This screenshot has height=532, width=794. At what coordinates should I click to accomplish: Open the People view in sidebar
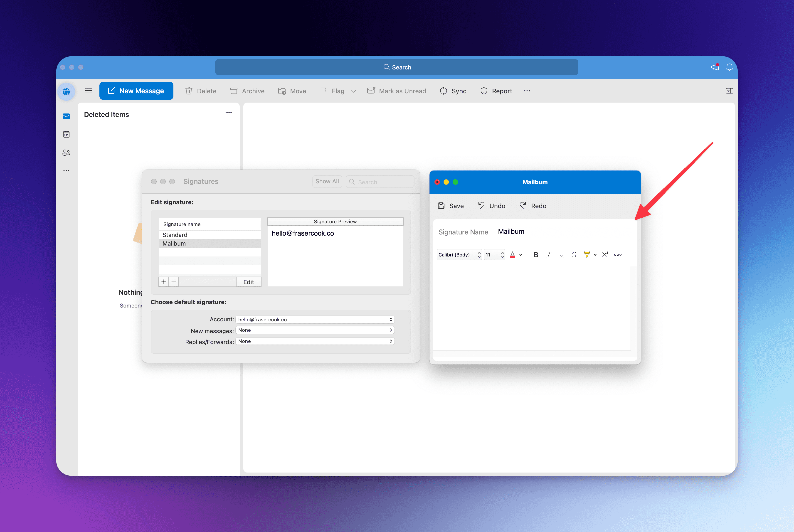click(x=66, y=153)
